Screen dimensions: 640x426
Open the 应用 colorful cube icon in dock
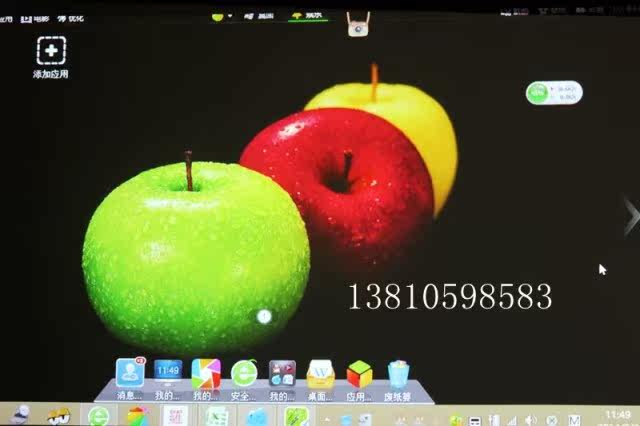[x=359, y=373]
